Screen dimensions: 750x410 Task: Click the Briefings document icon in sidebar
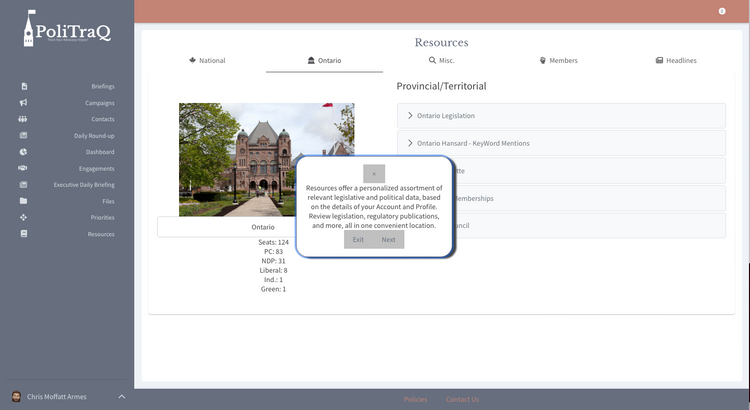pos(24,86)
